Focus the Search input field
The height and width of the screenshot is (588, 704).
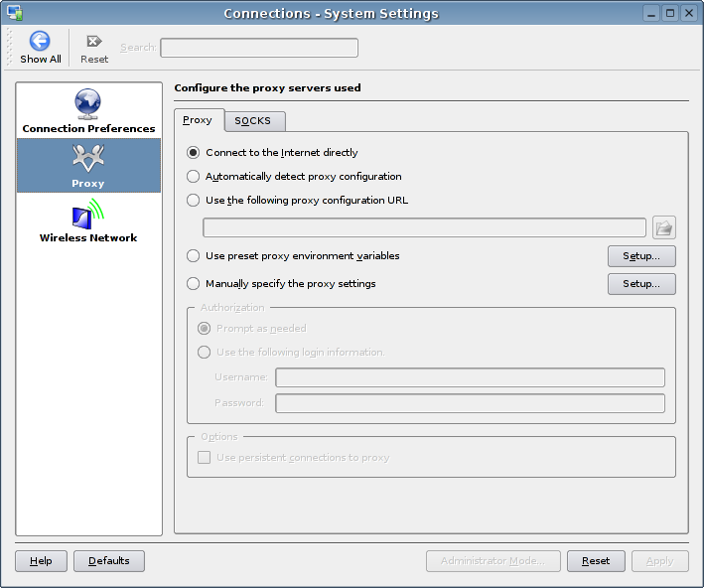pyautogui.click(x=259, y=48)
